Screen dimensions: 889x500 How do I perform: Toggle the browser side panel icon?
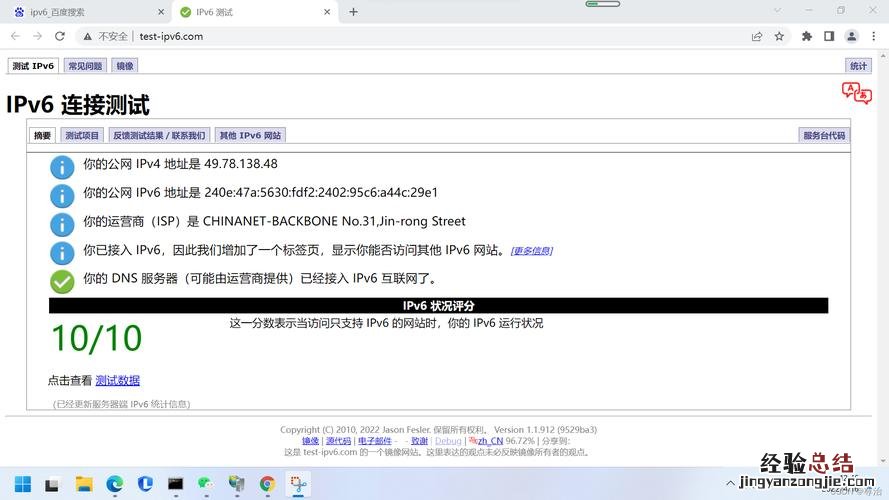829,36
